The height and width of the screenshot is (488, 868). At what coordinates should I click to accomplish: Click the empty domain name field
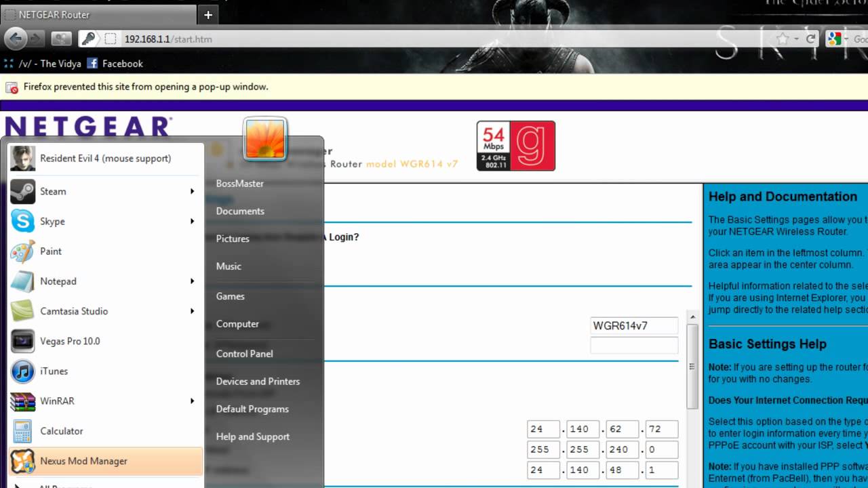tap(634, 345)
